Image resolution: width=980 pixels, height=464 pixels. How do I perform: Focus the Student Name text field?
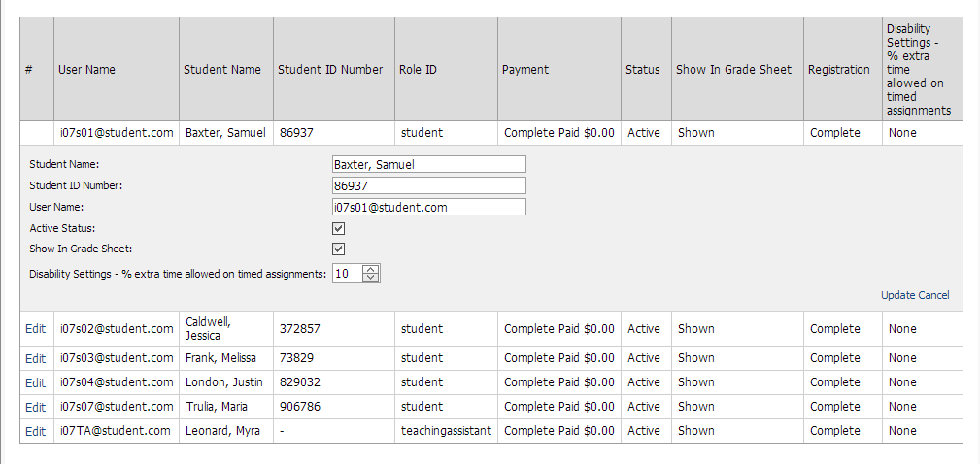pyautogui.click(x=428, y=164)
